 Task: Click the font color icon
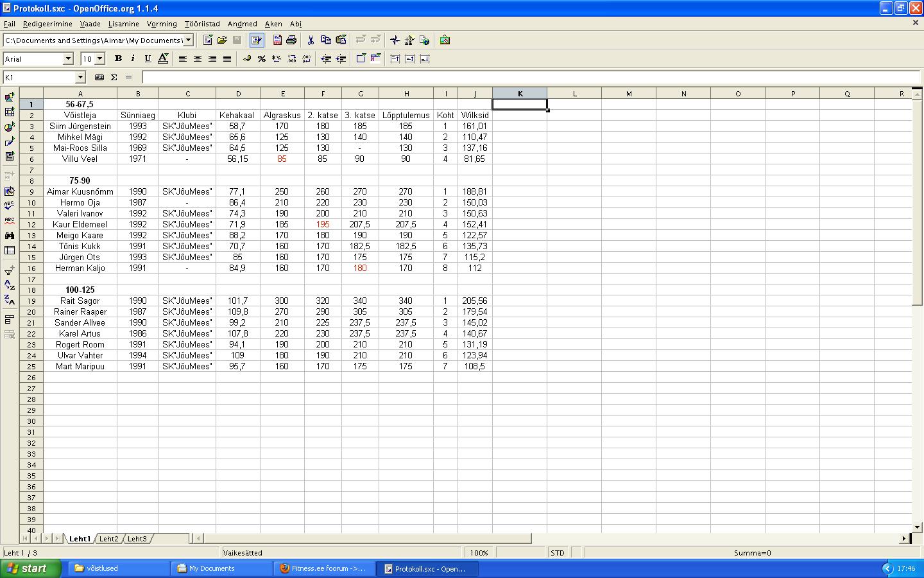163,58
